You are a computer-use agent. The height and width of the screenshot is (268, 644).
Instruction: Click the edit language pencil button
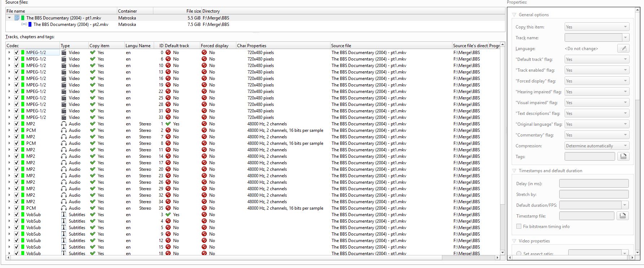623,48
